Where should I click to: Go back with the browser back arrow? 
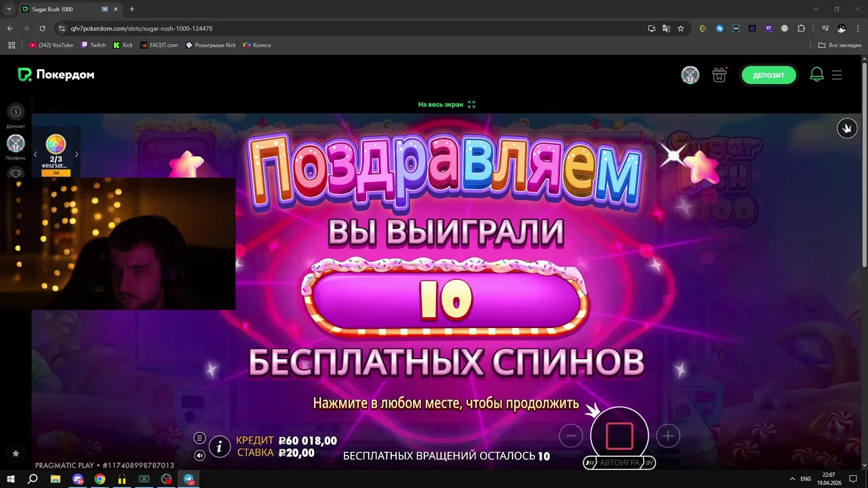click(9, 28)
